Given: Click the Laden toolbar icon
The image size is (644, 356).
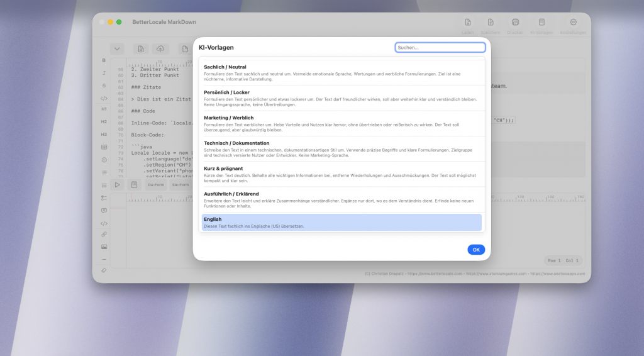Looking at the screenshot, I should pyautogui.click(x=467, y=23).
